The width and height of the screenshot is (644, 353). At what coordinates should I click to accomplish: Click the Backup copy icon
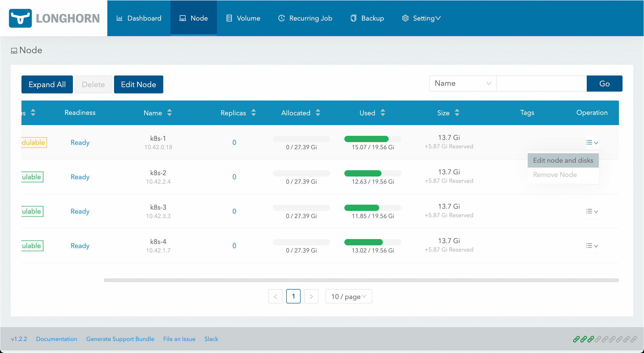click(353, 18)
